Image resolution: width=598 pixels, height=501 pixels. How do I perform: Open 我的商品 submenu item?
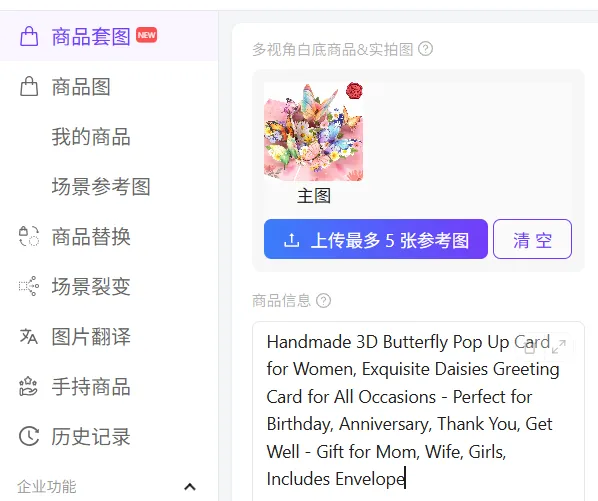click(91, 136)
